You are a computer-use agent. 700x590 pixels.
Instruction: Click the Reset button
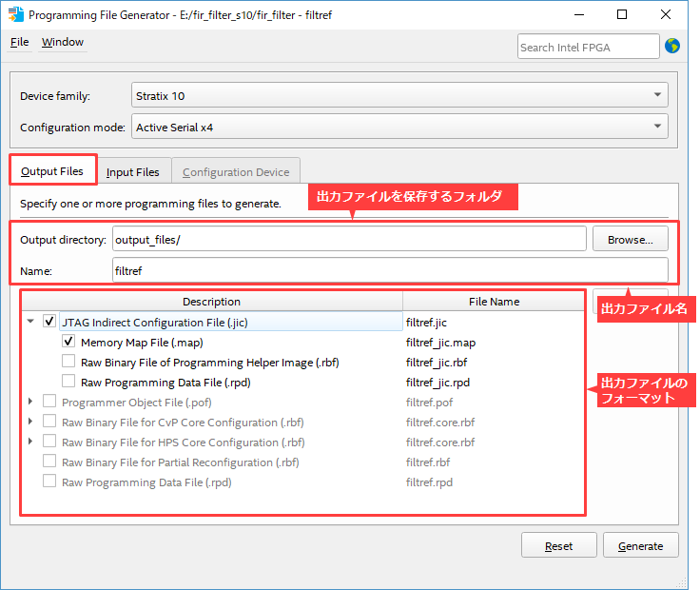[x=558, y=546]
